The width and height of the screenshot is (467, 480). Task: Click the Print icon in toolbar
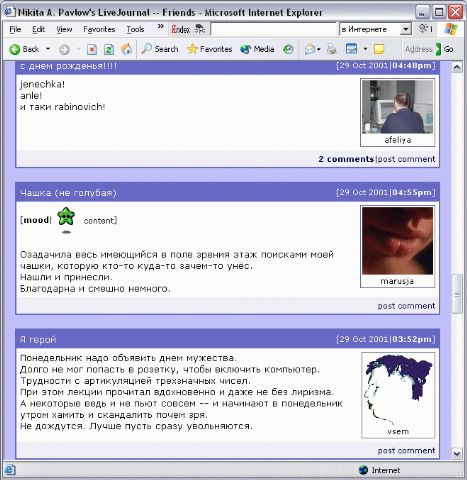tap(331, 49)
